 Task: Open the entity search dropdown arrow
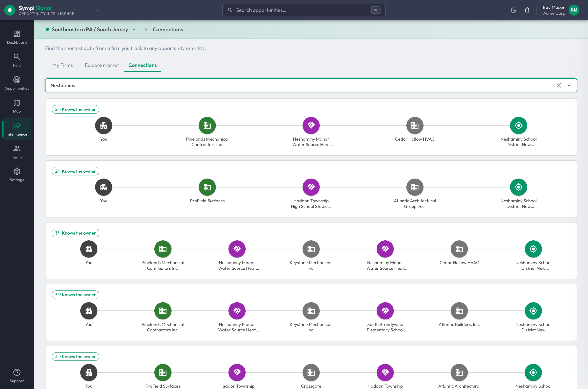point(569,86)
